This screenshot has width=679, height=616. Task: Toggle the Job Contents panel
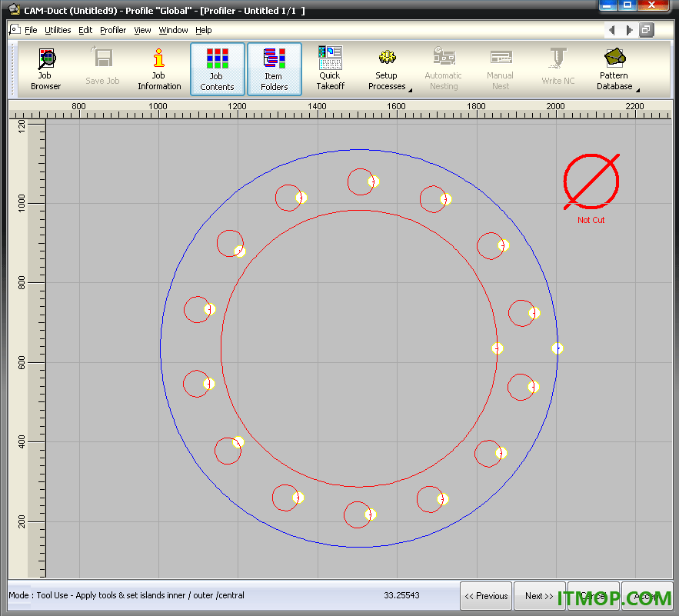click(217, 69)
